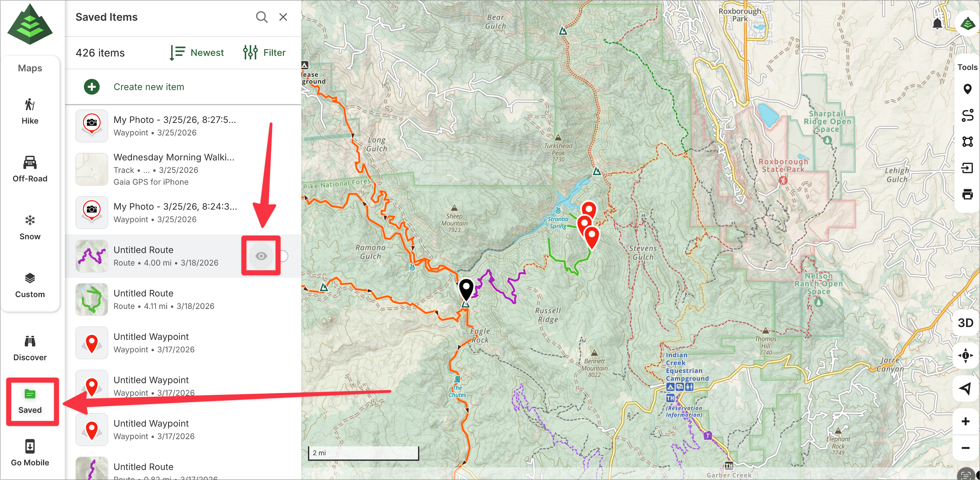Viewport: 980px width, 480px height.
Task: Select the route drawing tool
Action: point(967,115)
